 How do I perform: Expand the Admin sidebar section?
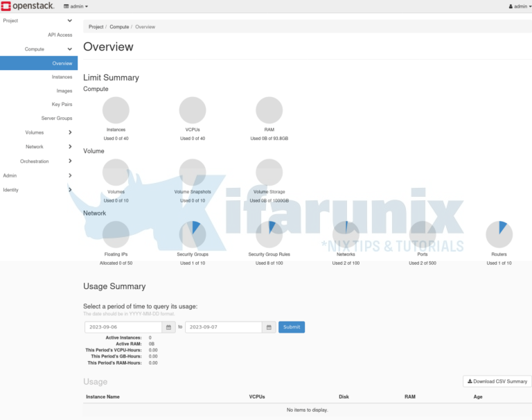tap(37, 175)
